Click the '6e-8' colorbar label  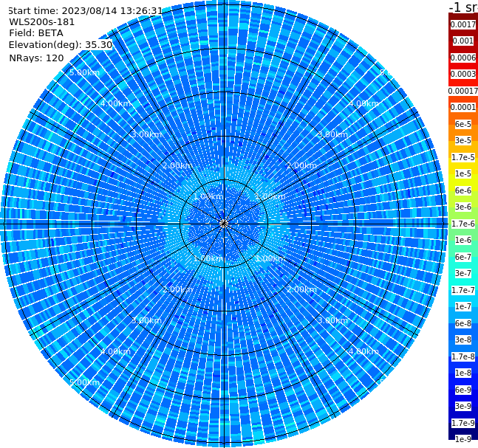click(463, 323)
